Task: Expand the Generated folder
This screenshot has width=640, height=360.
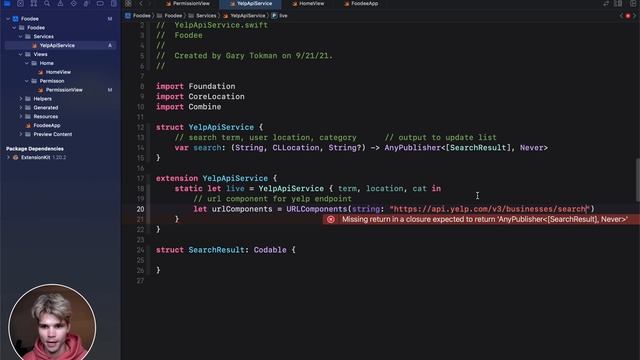Action: (20, 107)
